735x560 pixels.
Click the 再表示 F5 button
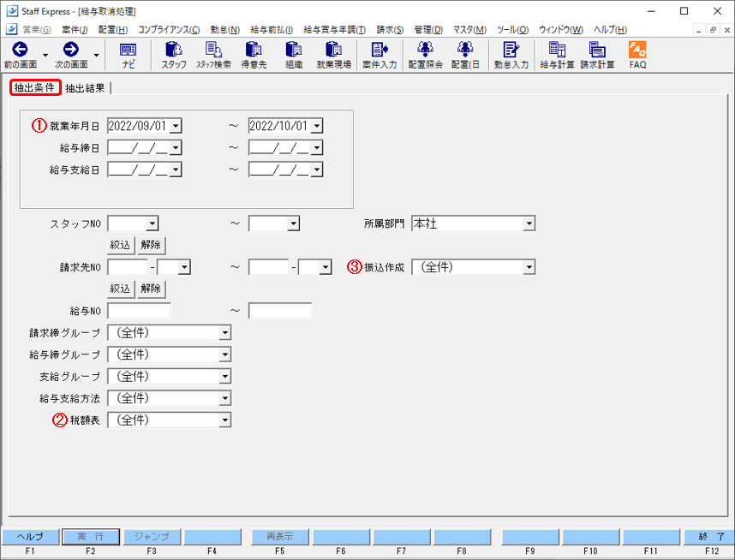[280, 537]
